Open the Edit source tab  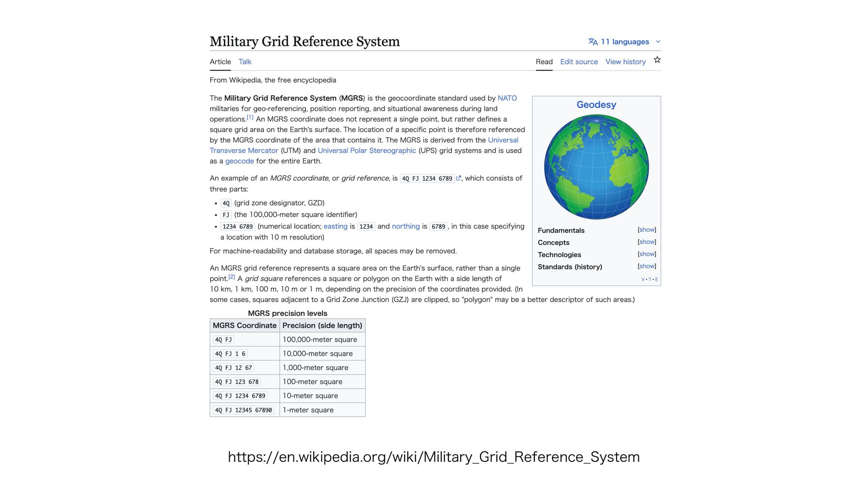(579, 62)
